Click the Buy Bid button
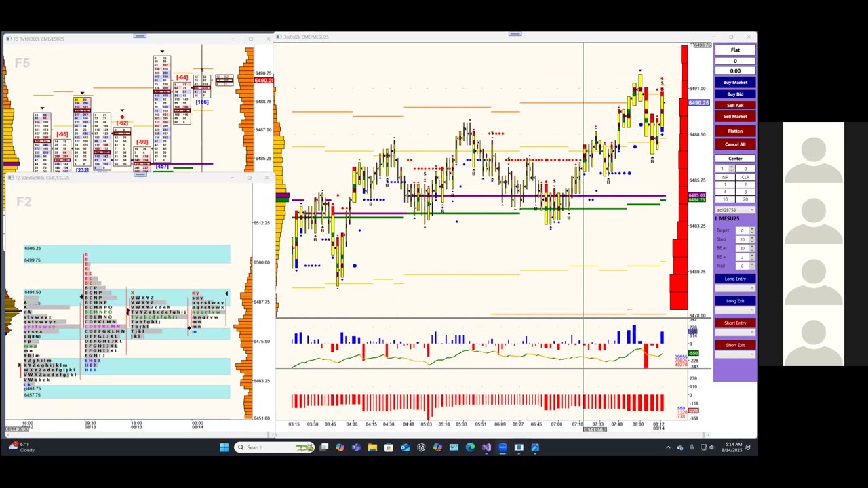This screenshot has width=868, height=488. click(735, 94)
